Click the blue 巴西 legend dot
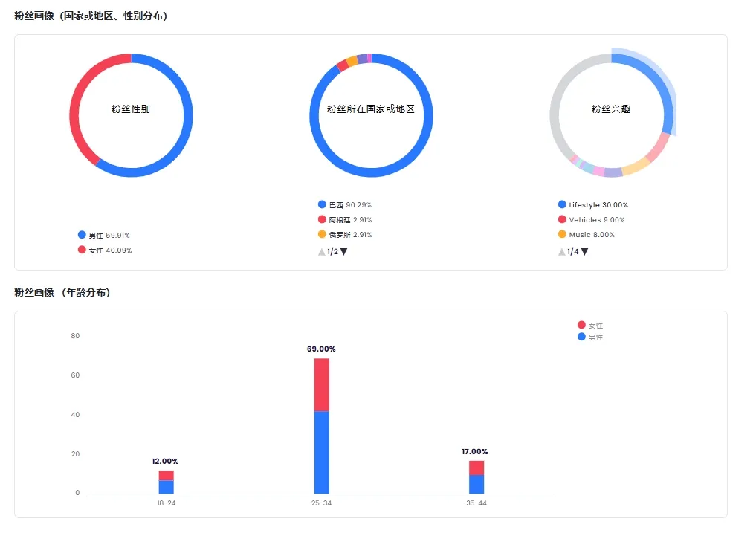The image size is (756, 533). pyautogui.click(x=321, y=204)
